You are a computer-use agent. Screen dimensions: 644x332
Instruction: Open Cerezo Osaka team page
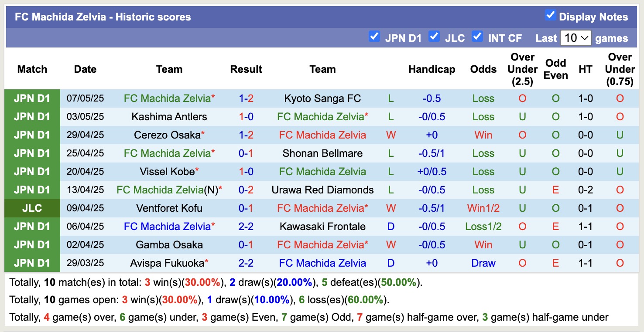pos(167,135)
